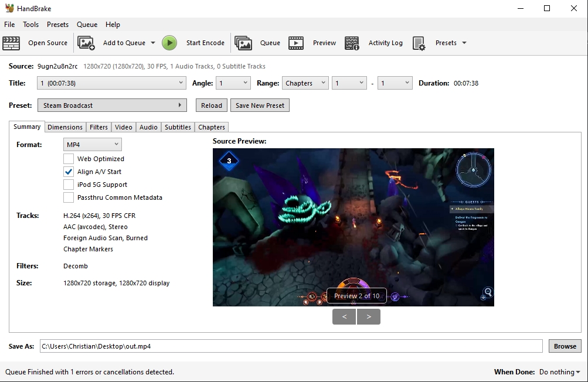Click the Browse button

(x=565, y=346)
